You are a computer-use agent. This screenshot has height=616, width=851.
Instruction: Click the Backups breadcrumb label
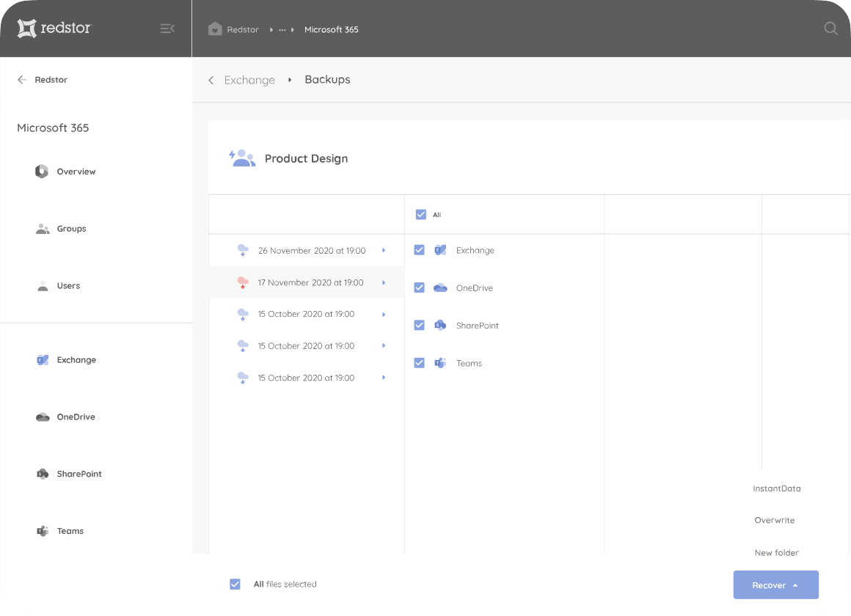328,80
